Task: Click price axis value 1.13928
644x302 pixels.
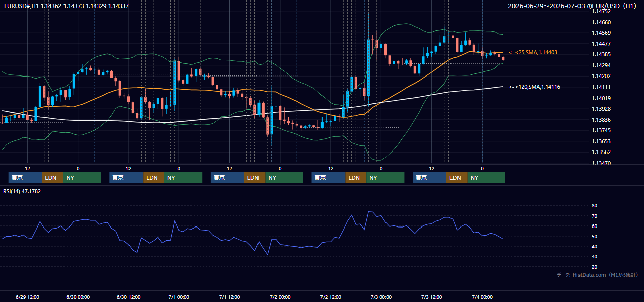Action: pos(601,109)
